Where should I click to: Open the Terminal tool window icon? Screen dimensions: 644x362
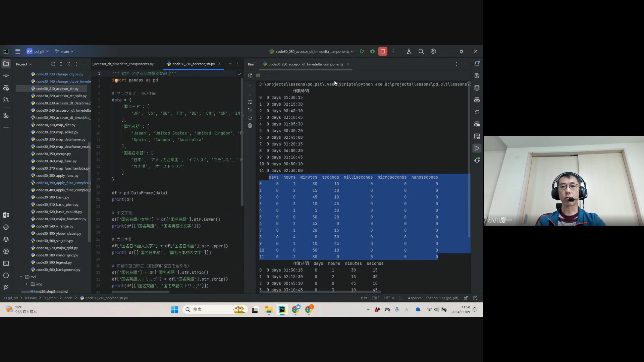point(6,263)
